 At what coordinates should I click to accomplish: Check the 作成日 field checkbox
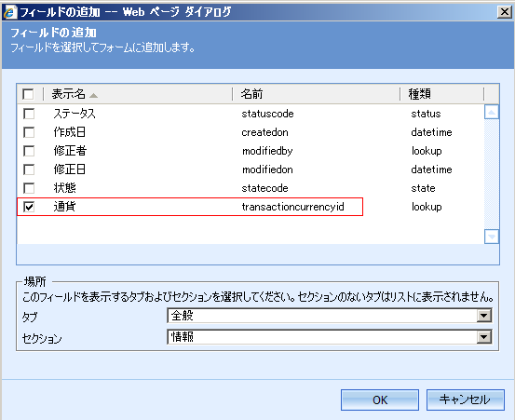point(29,132)
